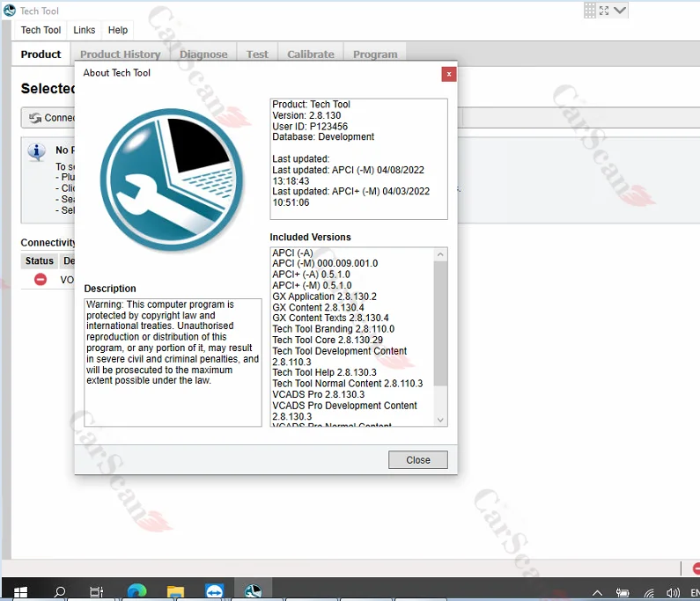Click the grid icon in remote session toolbar

[x=590, y=11]
